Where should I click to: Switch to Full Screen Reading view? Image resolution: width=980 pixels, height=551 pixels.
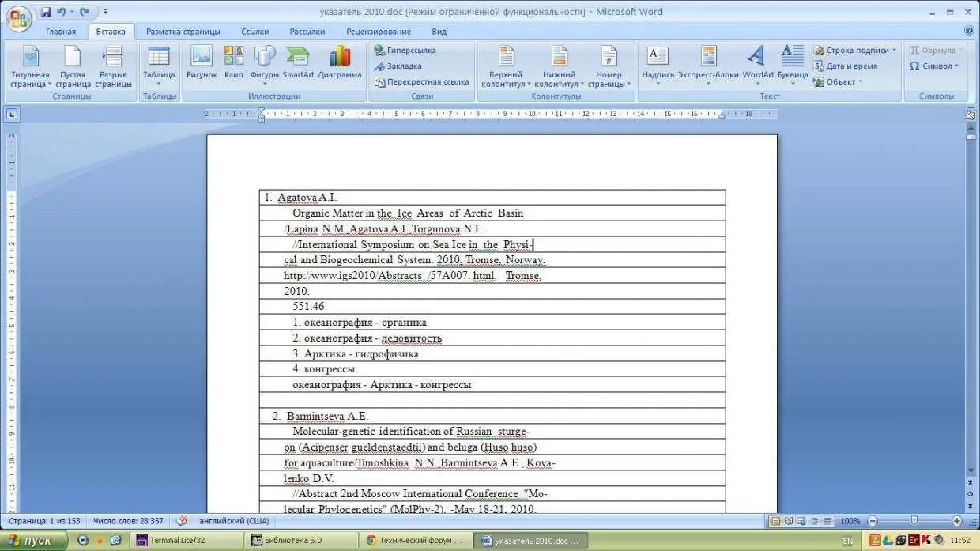pos(789,521)
